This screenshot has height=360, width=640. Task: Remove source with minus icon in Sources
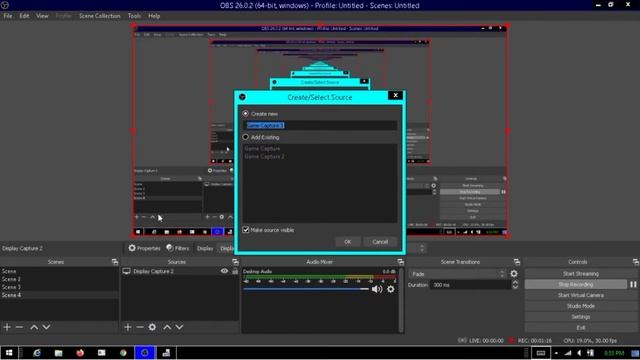pyautogui.click(x=140, y=327)
